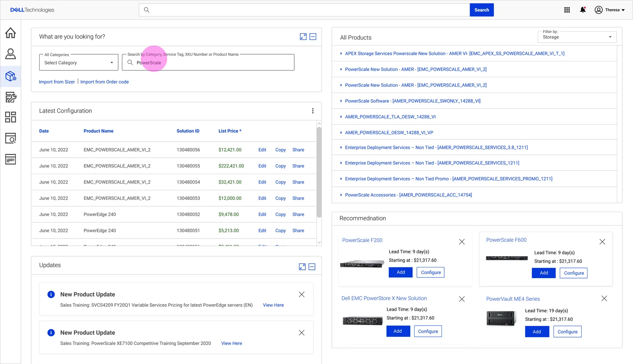
Task: Sort configurations by Product Name column
Action: click(x=99, y=131)
